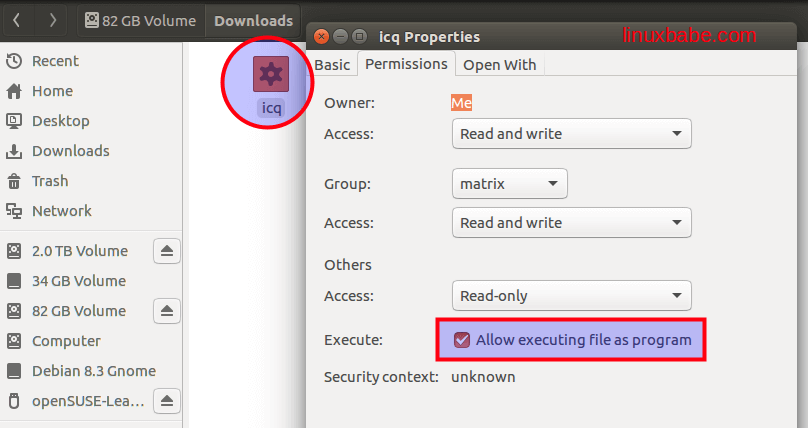808x428 pixels.
Task: Click the Downloads path bar button
Action: (254, 20)
